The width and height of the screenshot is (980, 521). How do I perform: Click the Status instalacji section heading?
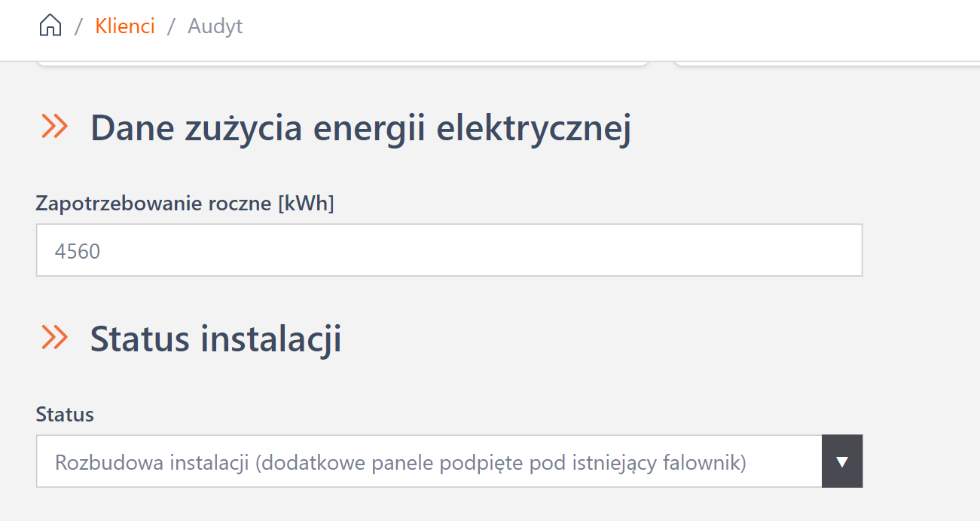[x=215, y=339]
